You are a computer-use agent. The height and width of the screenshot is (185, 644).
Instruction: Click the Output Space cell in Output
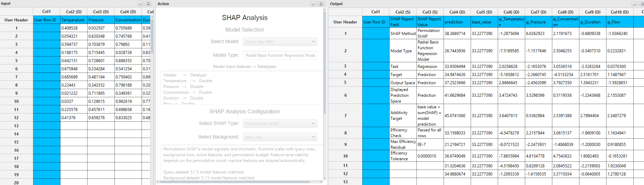coord(403,82)
